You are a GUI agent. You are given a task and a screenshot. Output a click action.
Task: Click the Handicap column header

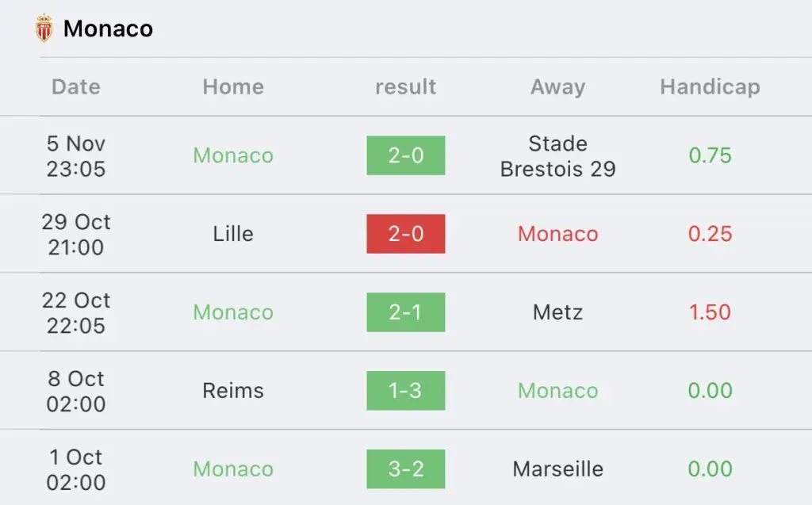point(710,87)
